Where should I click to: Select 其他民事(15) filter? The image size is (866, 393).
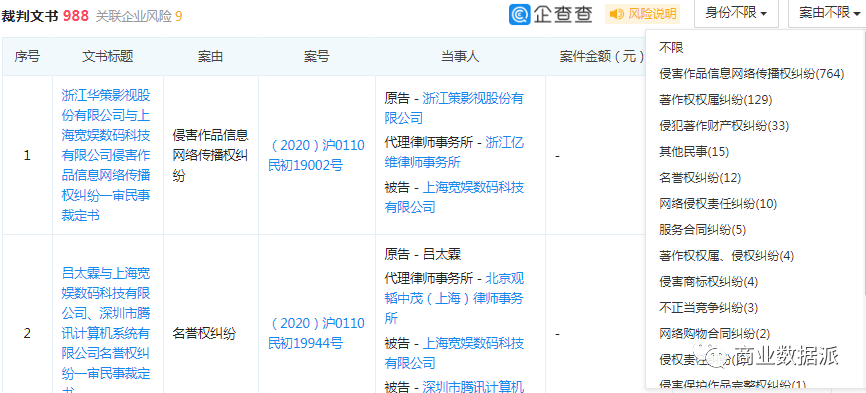coord(694,152)
